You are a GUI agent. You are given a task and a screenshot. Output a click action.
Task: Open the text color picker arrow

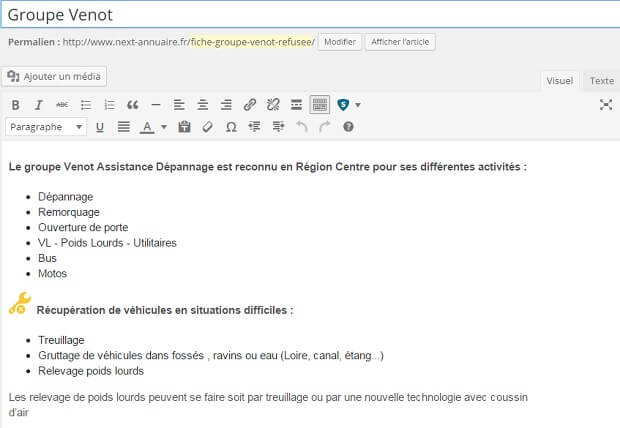164,127
